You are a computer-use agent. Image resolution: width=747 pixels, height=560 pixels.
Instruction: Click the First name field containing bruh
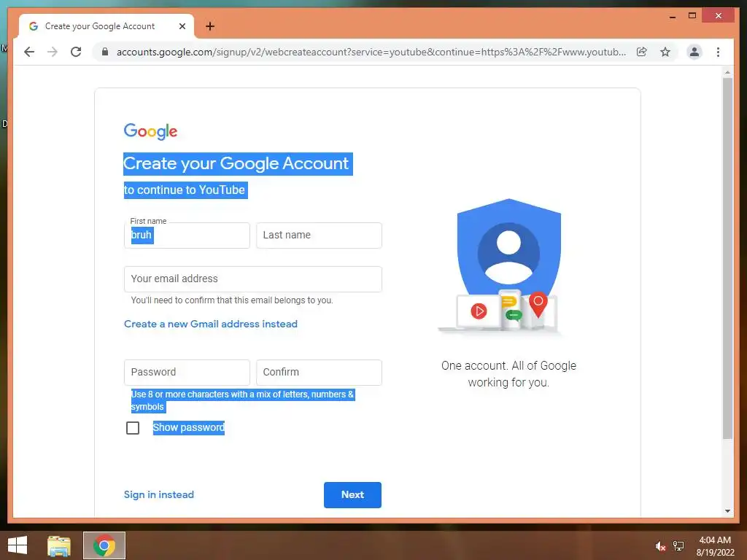point(187,236)
